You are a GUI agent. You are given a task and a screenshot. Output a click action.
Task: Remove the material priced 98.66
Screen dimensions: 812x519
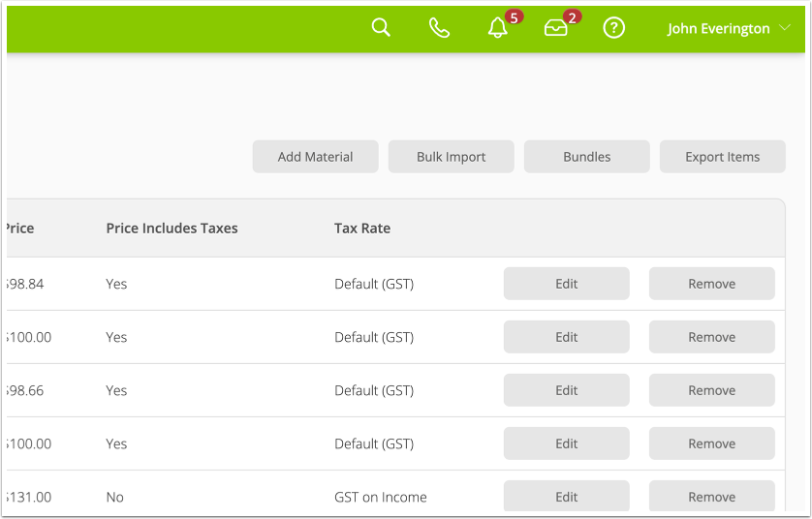(712, 390)
